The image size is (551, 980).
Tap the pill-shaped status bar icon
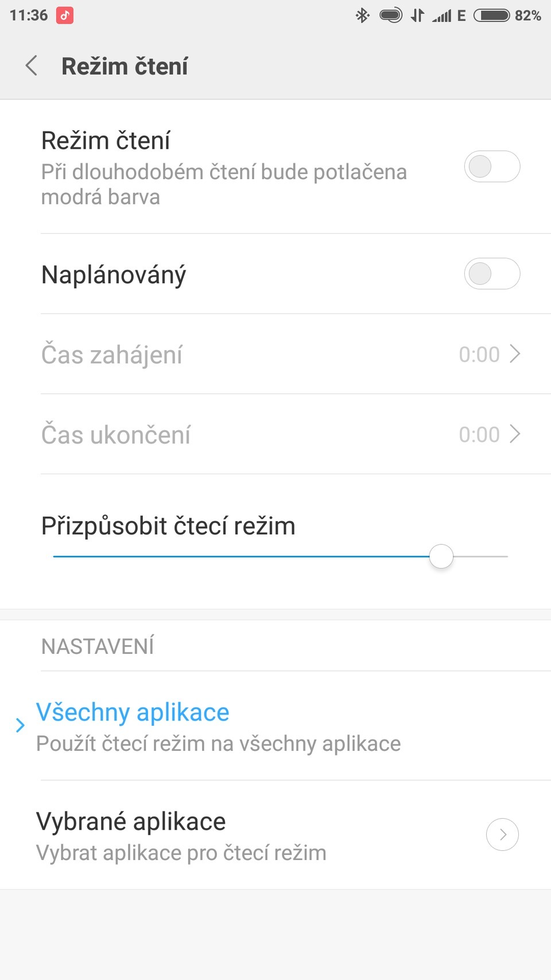(x=391, y=16)
